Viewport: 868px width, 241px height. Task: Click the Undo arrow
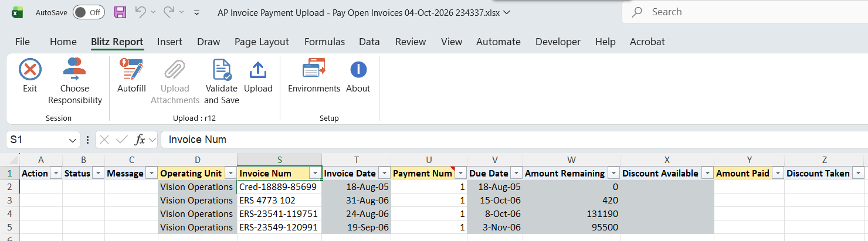141,12
